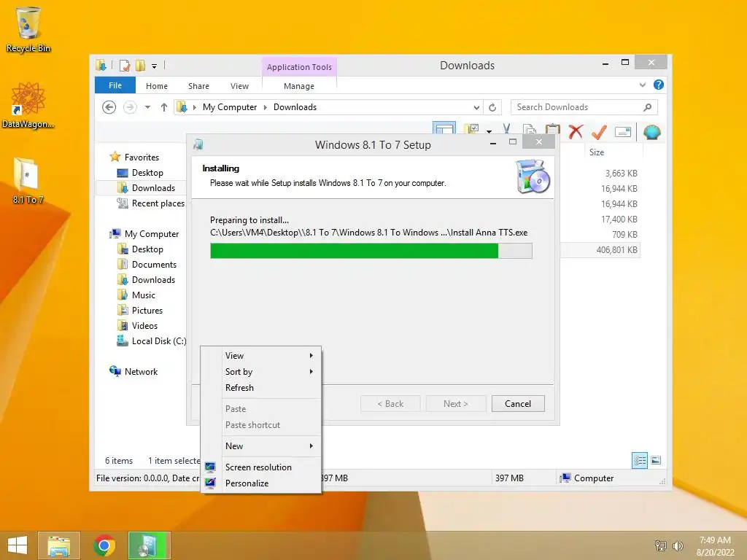Click the network tray icon
The height and width of the screenshot is (560, 747).
pos(660,545)
